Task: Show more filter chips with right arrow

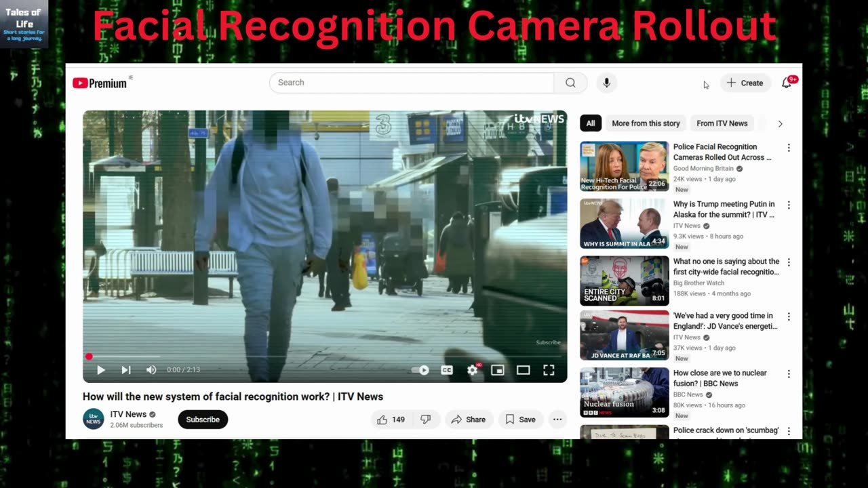Action: 780,123
